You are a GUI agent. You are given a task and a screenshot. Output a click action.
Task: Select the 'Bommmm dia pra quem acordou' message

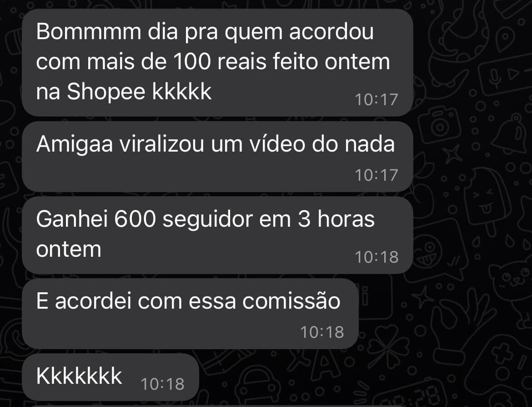coord(217,62)
